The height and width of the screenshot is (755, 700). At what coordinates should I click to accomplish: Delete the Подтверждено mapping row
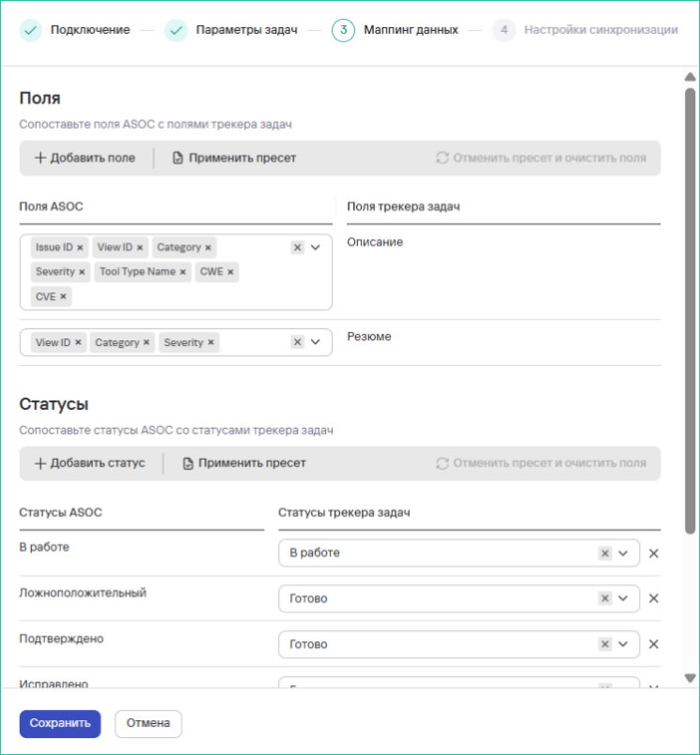point(653,644)
